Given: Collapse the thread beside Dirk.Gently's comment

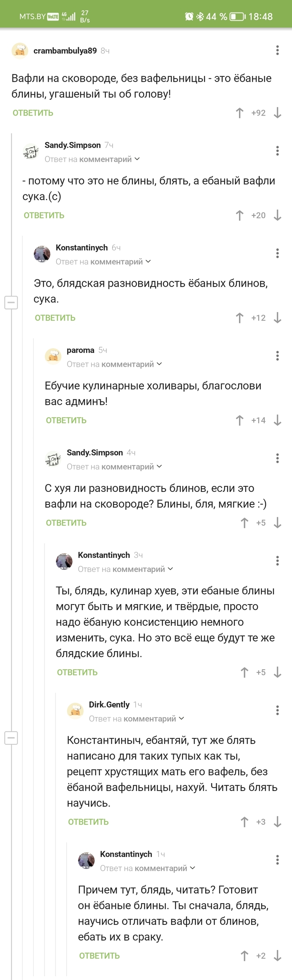Looking at the screenshot, I should 11,738.
